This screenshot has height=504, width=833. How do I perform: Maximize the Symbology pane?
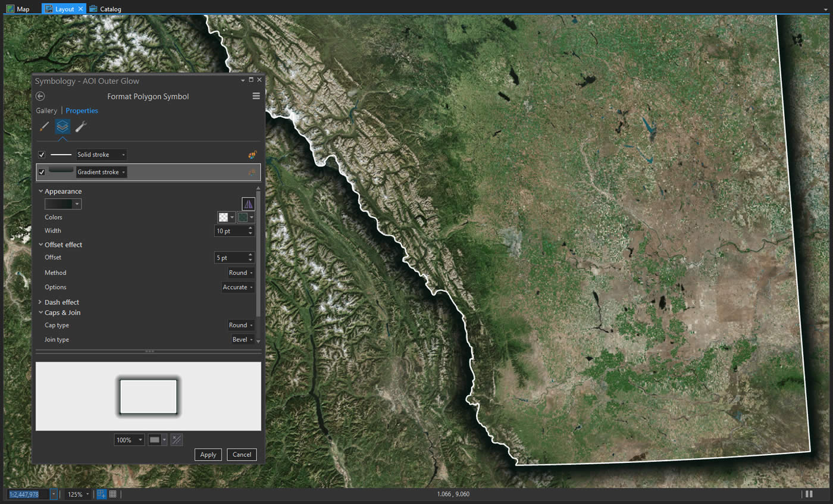coord(251,80)
